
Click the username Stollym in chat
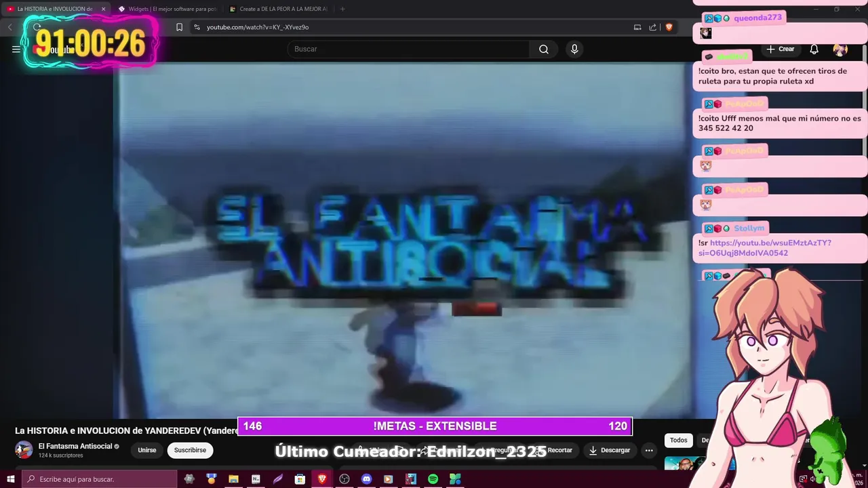pos(749,228)
